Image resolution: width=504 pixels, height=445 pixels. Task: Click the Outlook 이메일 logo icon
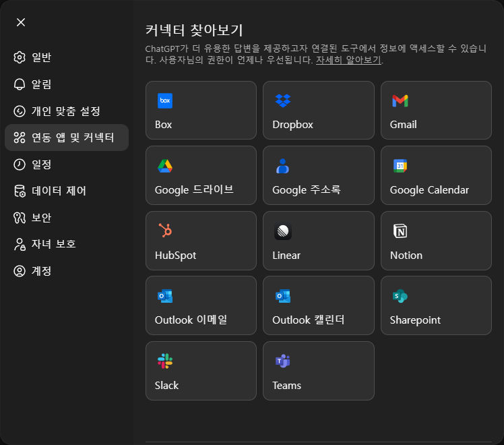pos(165,296)
